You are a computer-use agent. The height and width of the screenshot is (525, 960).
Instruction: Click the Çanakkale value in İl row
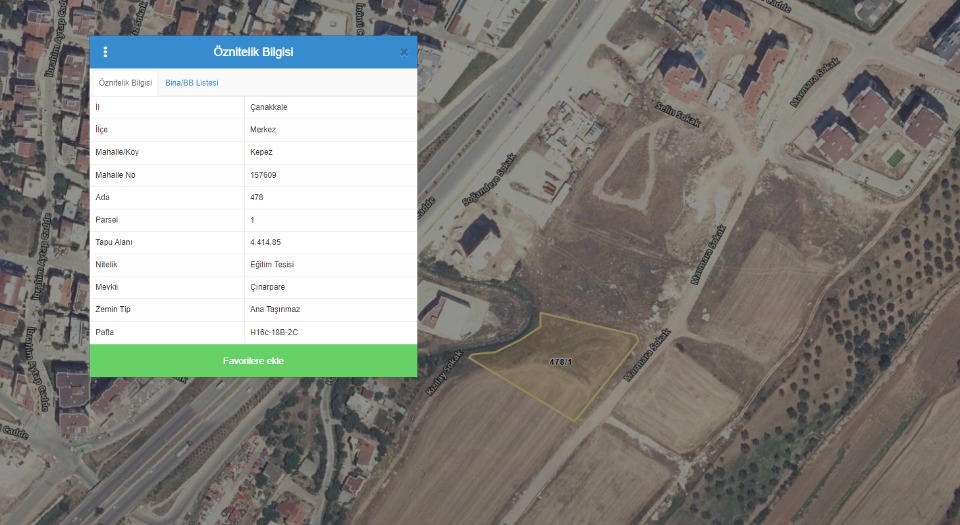268,107
